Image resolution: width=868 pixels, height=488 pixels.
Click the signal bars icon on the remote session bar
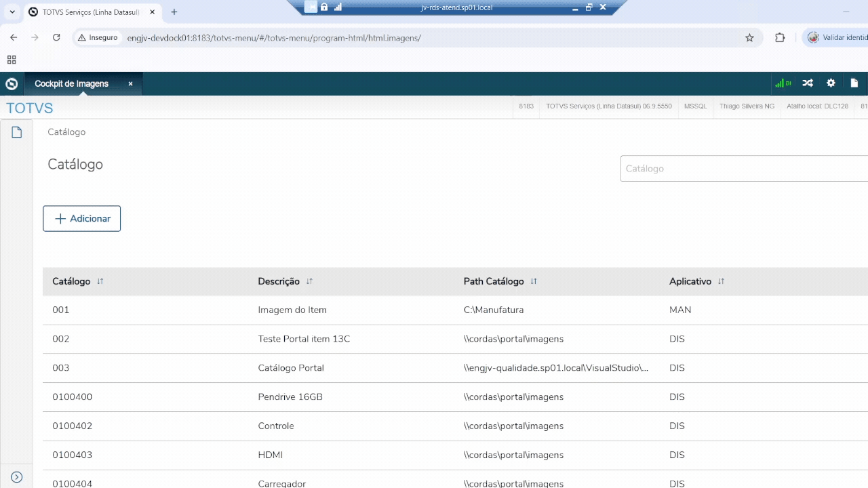(x=338, y=7)
